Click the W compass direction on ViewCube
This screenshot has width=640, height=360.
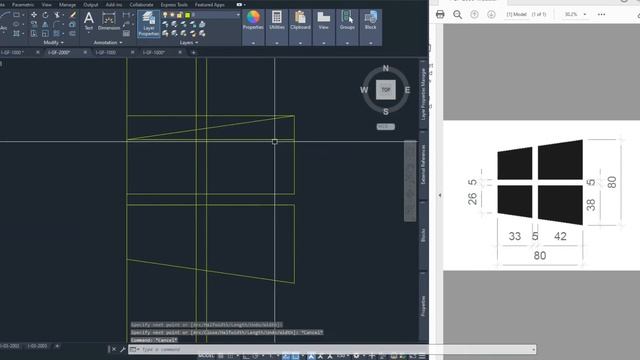tap(364, 90)
